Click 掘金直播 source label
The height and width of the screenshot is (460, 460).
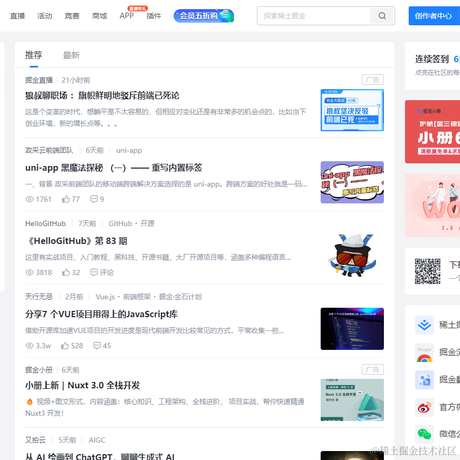tap(39, 80)
